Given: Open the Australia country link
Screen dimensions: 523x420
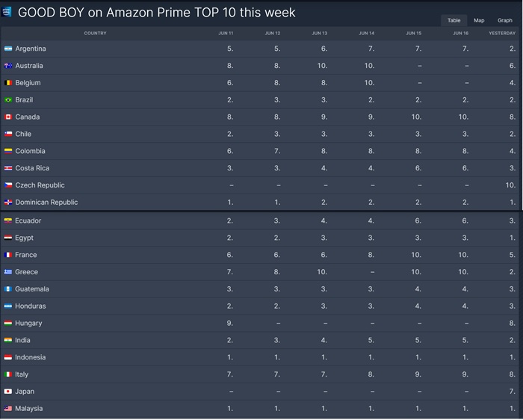Looking at the screenshot, I should point(29,66).
